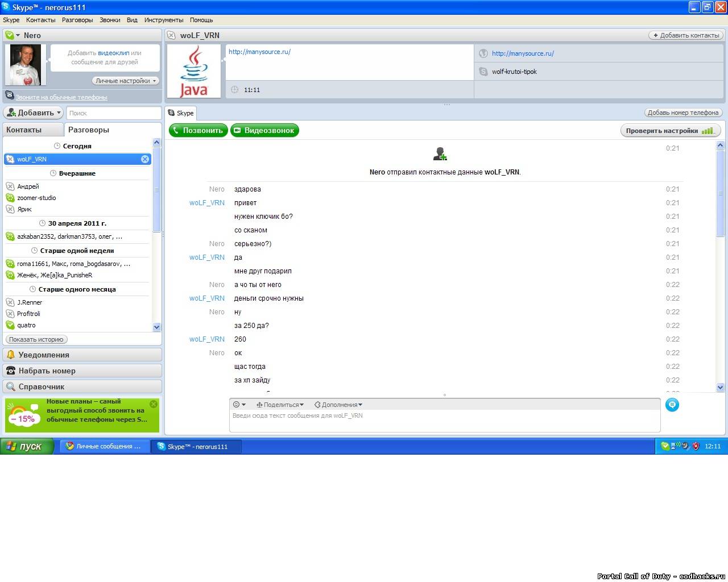The width and height of the screenshot is (728, 582).
Task: Open the Звонки menu
Action: (110, 20)
